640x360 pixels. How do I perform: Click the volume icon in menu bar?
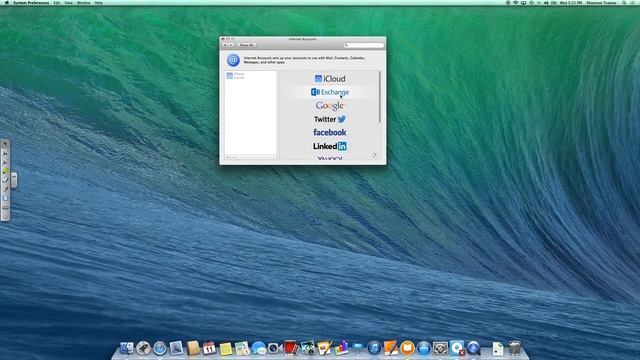tap(546, 3)
